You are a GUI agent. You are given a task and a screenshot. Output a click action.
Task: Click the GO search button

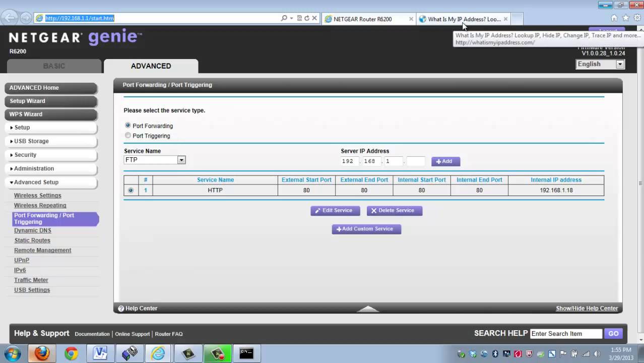[x=613, y=334]
